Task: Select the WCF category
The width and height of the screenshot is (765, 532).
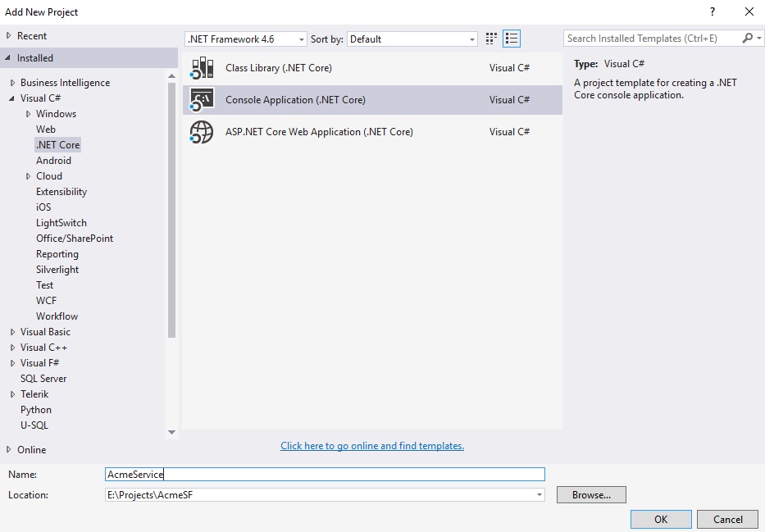Action: (x=46, y=301)
